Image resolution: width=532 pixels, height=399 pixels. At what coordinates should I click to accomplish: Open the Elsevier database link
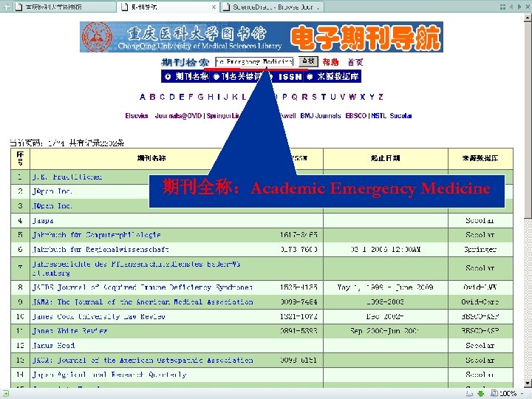click(137, 116)
